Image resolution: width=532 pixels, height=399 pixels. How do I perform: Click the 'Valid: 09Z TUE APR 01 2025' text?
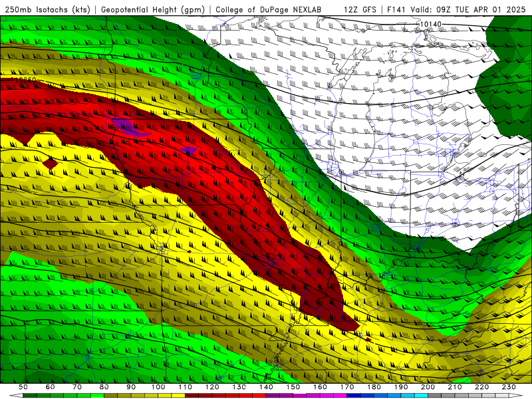pos(468,10)
